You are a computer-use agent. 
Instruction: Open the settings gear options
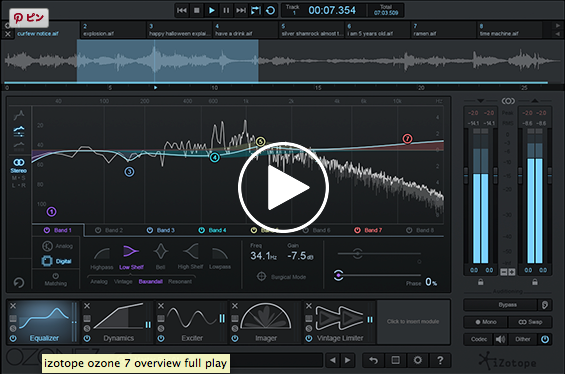418,360
